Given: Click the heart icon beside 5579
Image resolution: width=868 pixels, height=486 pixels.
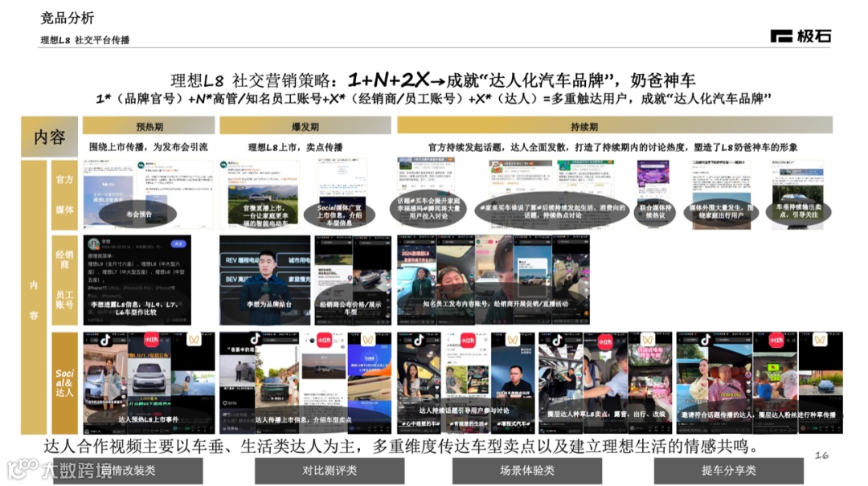Looking at the screenshot, I should click(x=224, y=403).
